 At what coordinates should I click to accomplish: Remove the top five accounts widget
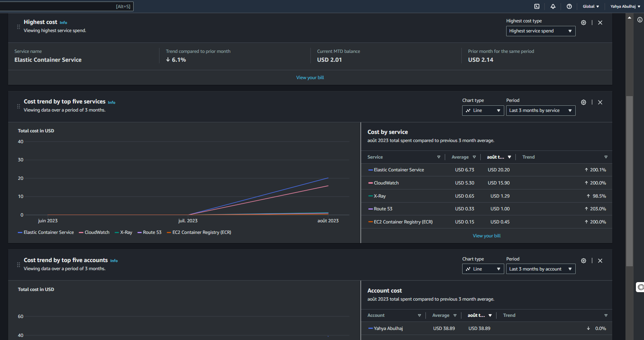coord(600,261)
